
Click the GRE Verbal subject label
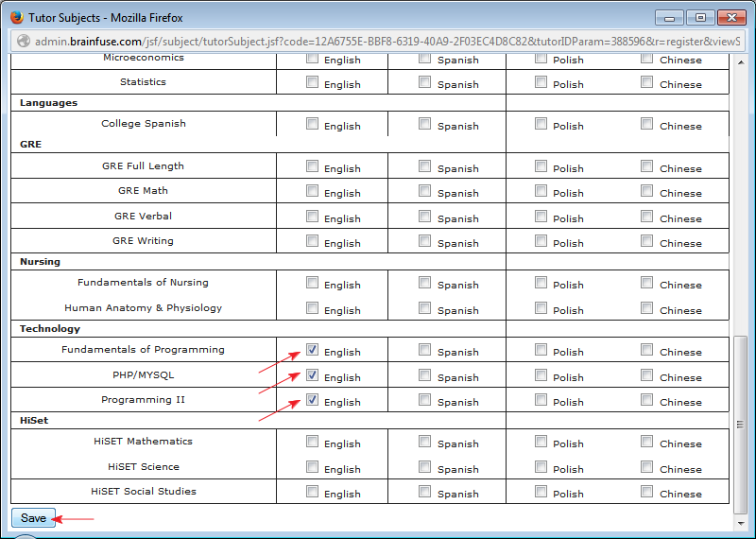144,217
